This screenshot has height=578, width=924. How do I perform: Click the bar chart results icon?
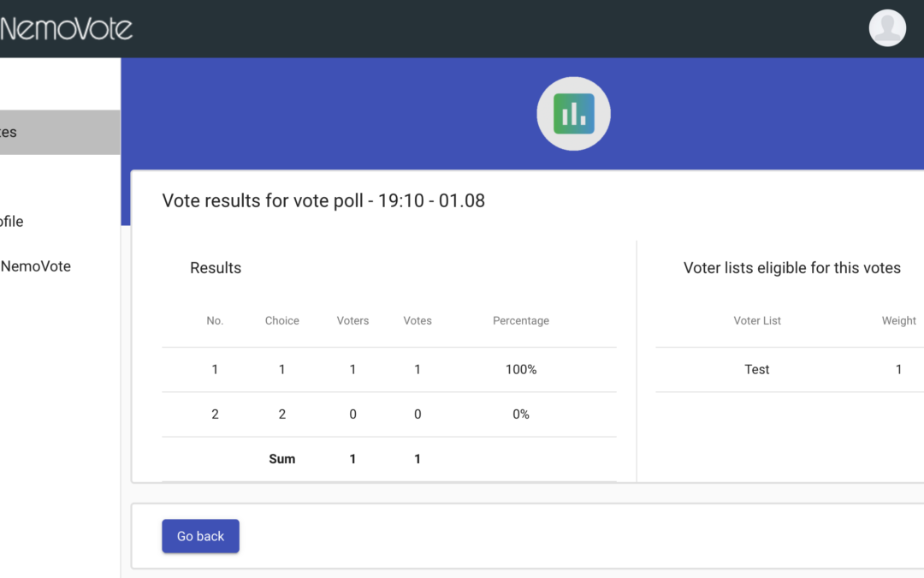(573, 114)
